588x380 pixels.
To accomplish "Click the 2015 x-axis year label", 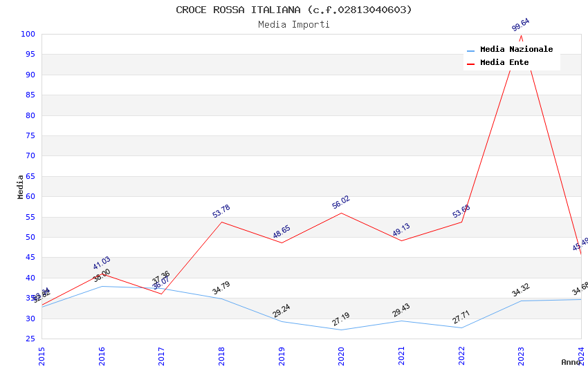I will click(42, 357).
